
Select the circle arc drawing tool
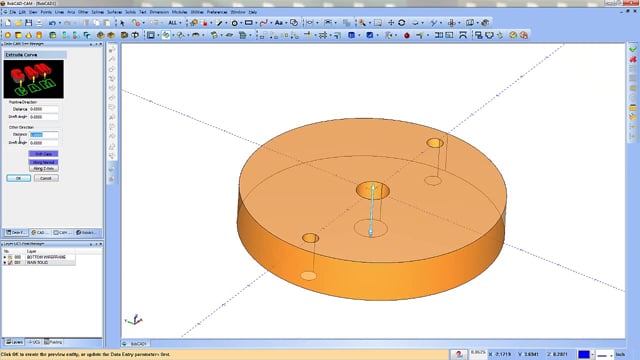tap(235, 23)
